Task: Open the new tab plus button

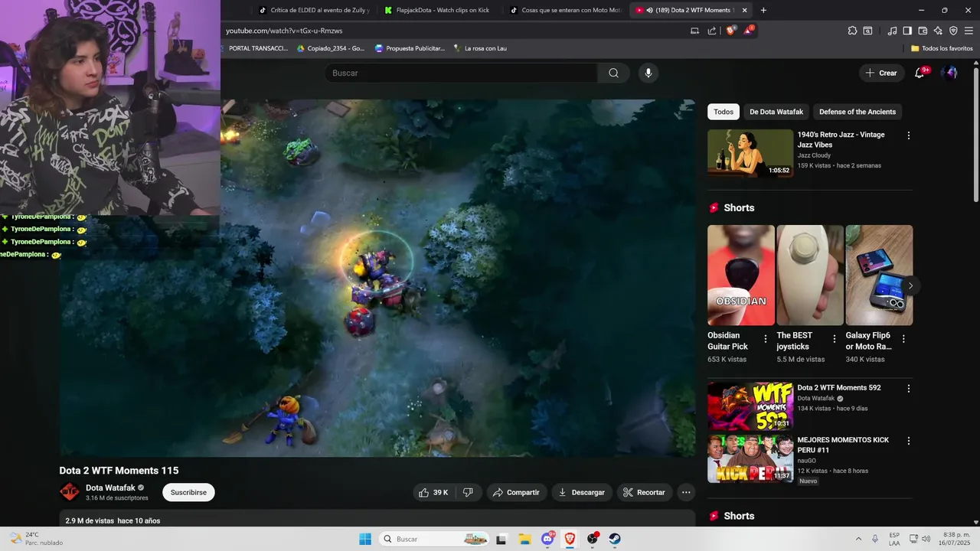Action: point(763,10)
